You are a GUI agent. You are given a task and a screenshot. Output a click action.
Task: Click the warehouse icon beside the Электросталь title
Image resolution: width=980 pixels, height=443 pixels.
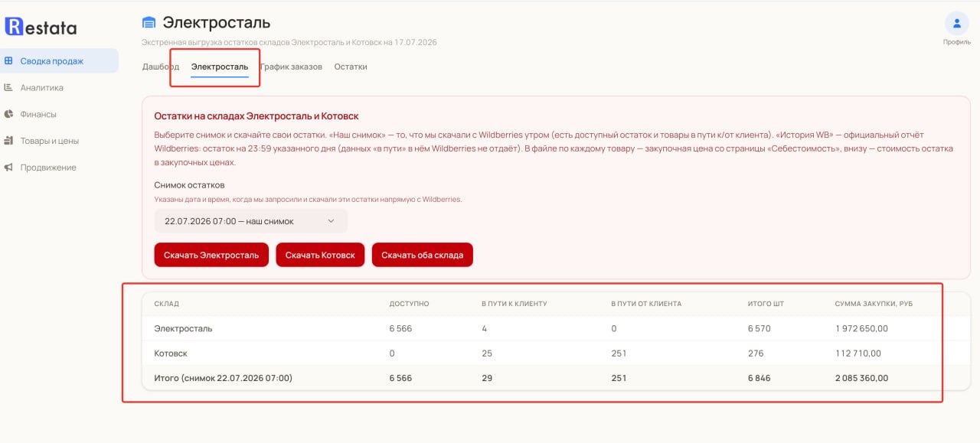[149, 23]
